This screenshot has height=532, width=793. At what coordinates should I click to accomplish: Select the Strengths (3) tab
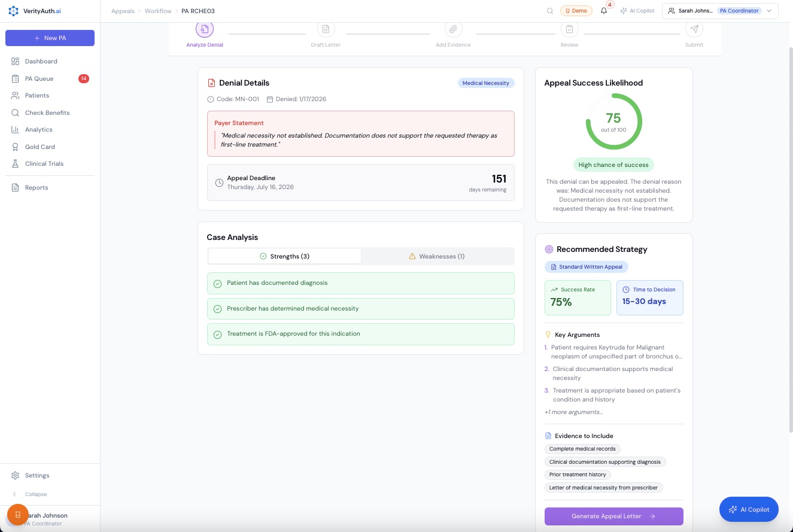(285, 256)
